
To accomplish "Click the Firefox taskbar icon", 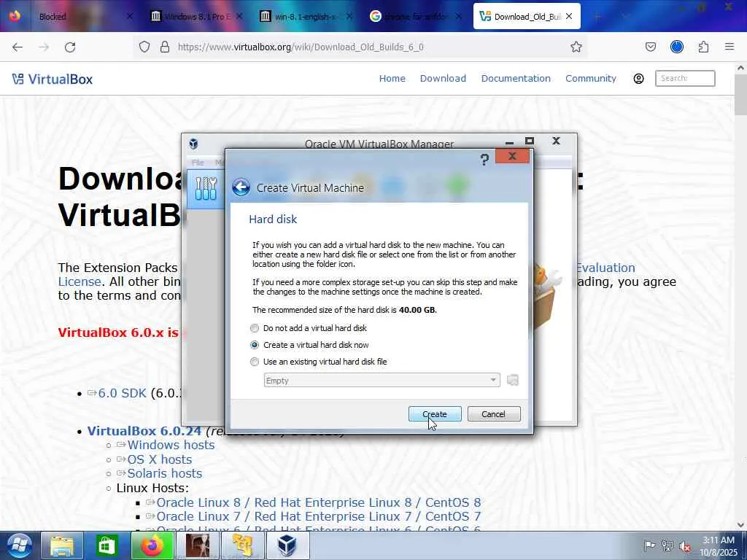I will [x=152, y=545].
